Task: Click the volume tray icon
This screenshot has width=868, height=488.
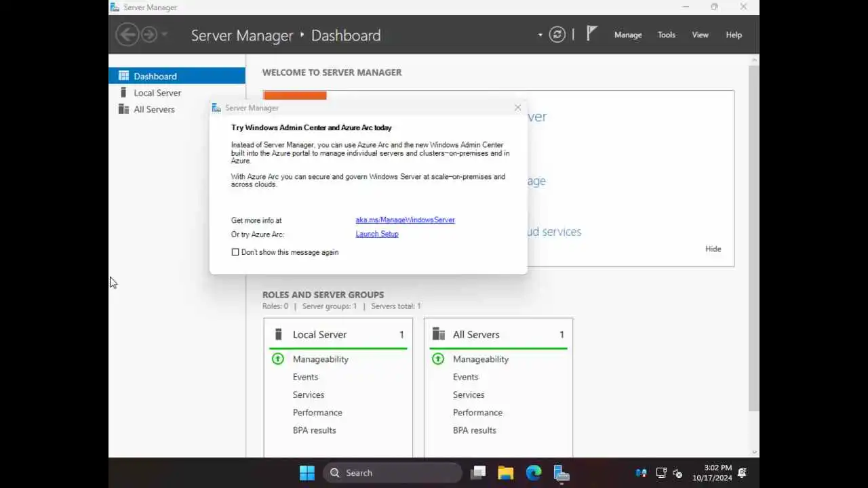Action: coord(677,473)
